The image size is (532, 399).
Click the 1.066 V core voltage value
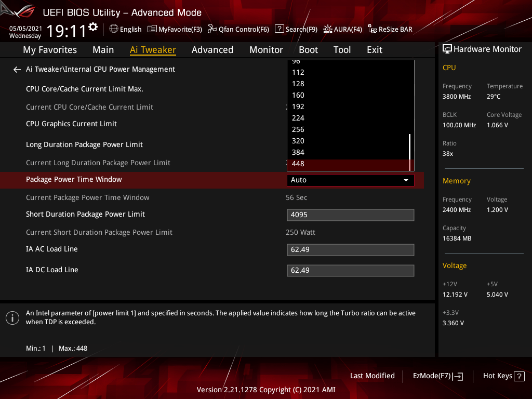point(497,125)
